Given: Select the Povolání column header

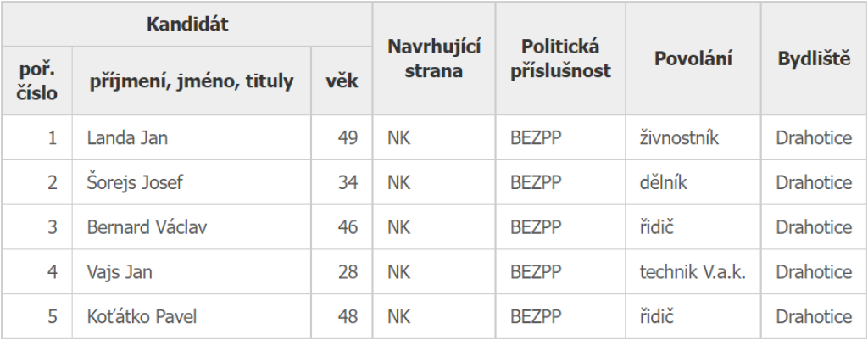Looking at the screenshot, I should pos(693,59).
